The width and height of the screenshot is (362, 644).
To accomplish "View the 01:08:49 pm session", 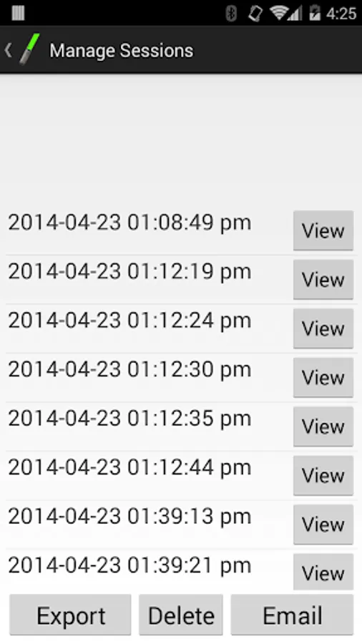I will 323,230.
